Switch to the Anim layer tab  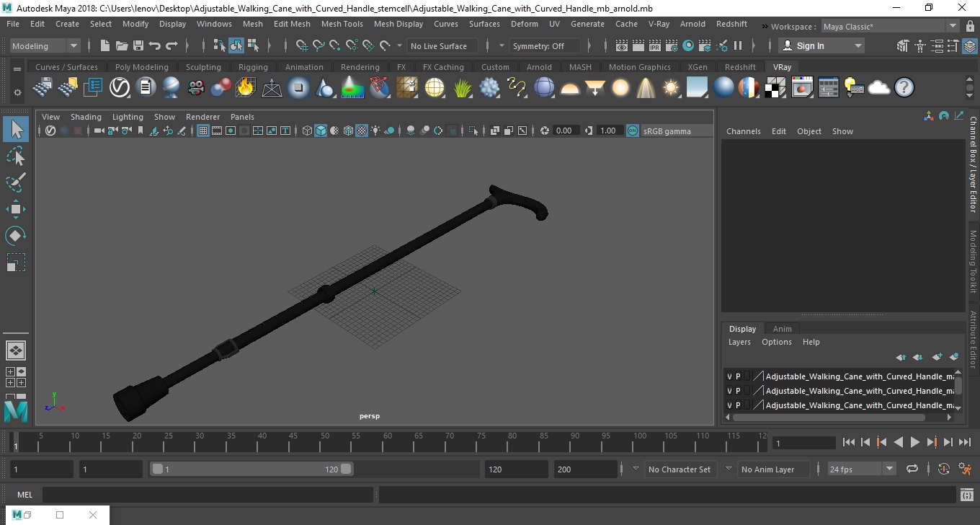point(782,329)
